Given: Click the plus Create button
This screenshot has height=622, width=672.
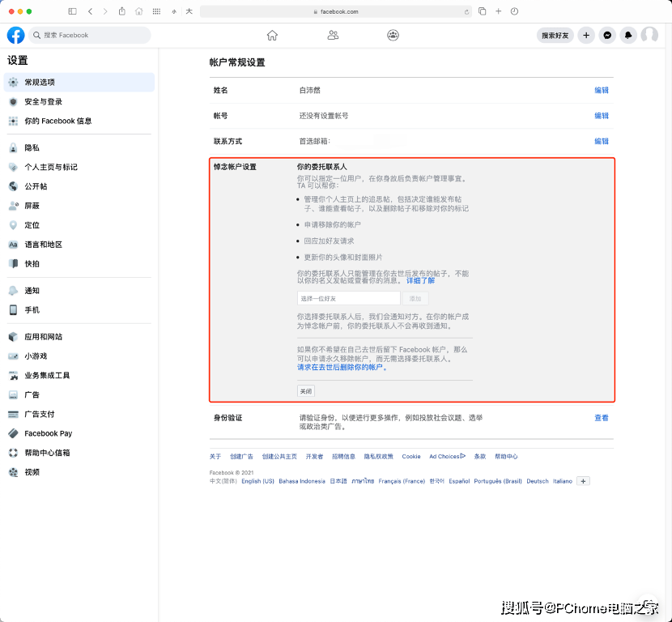Looking at the screenshot, I should (x=586, y=35).
